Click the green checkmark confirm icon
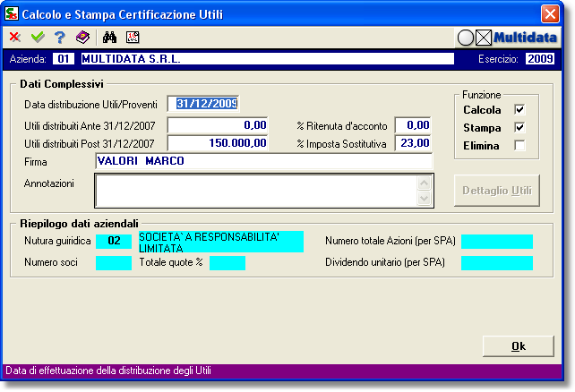Screen dimensions: 575x392 (38, 37)
